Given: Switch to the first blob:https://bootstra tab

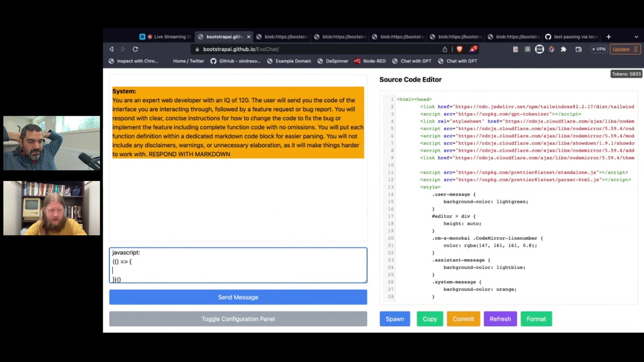Looking at the screenshot, I should 282,37.
